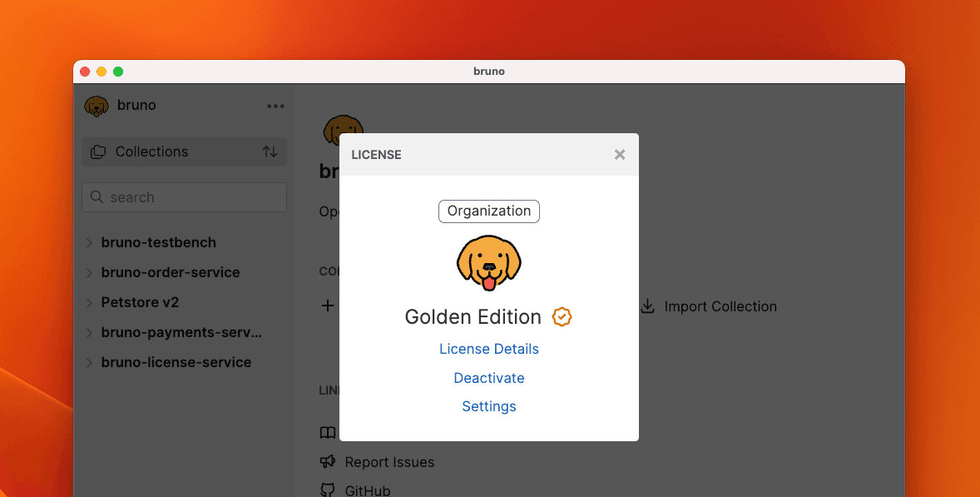The height and width of the screenshot is (497, 980).
Task: Click the bruno name in the sidebar header
Action: 136,105
